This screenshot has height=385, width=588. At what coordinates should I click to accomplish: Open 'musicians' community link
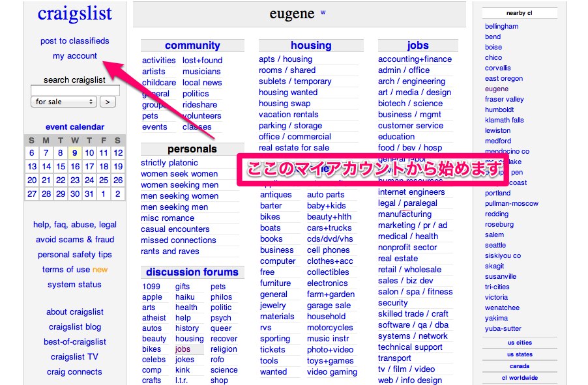[x=201, y=71]
